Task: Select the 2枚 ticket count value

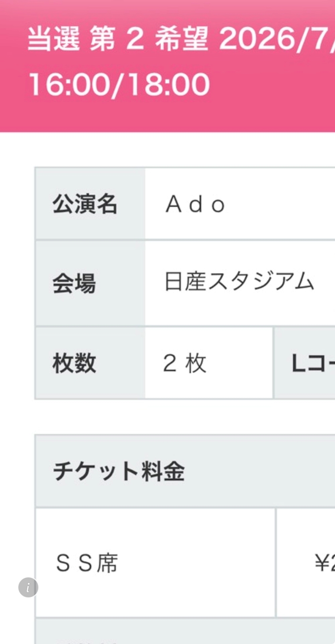Action: 185,363
